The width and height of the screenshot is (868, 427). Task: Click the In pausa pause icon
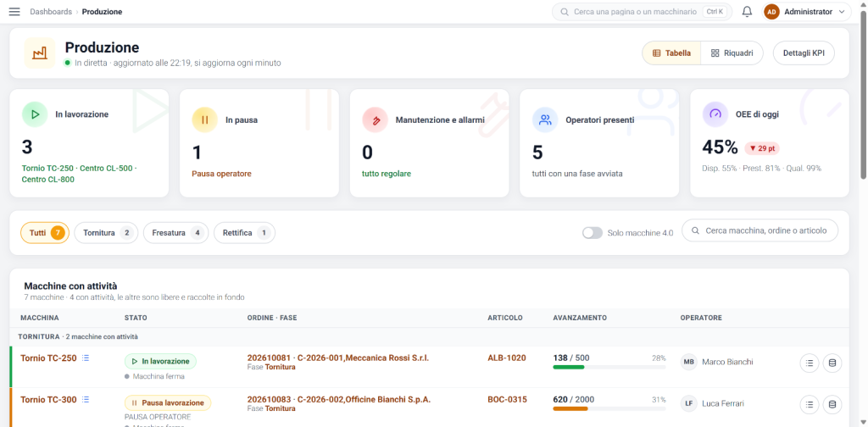point(205,119)
